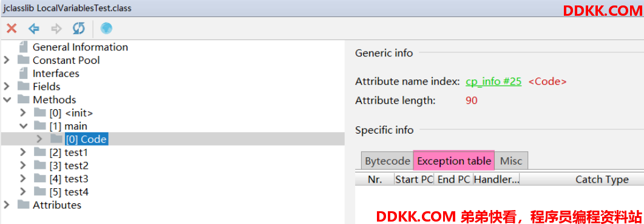Go forward with the right arrow icon

tap(56, 29)
